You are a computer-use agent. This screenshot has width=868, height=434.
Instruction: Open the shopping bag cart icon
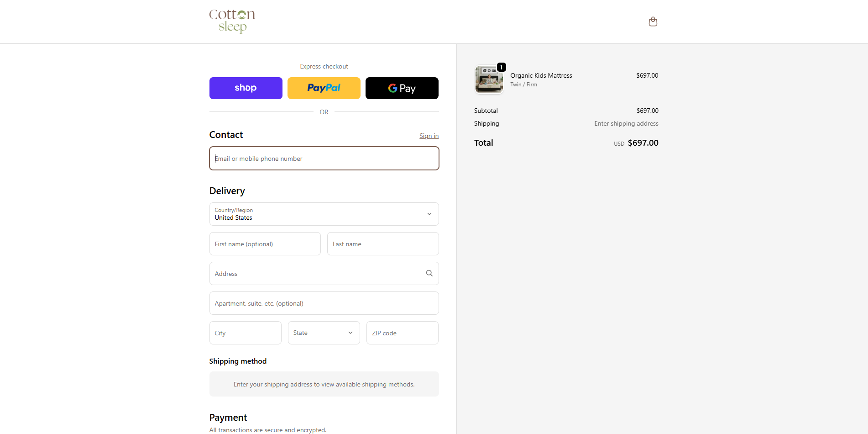coord(653,21)
